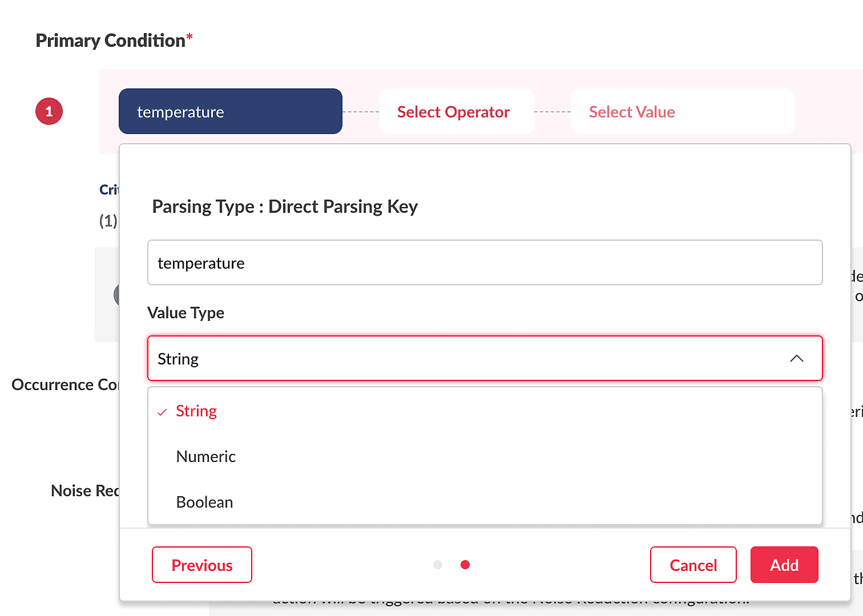Screen dimensions: 863x616
Task: Collapse Value Type list using chevron arrow
Action: click(x=797, y=358)
